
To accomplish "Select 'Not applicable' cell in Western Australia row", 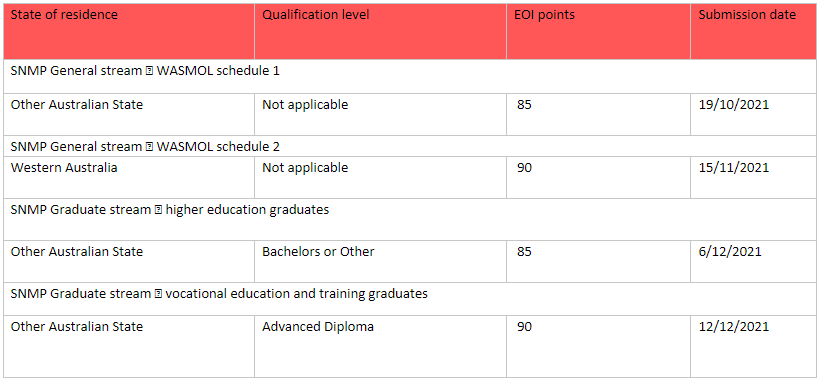I will 380,177.
